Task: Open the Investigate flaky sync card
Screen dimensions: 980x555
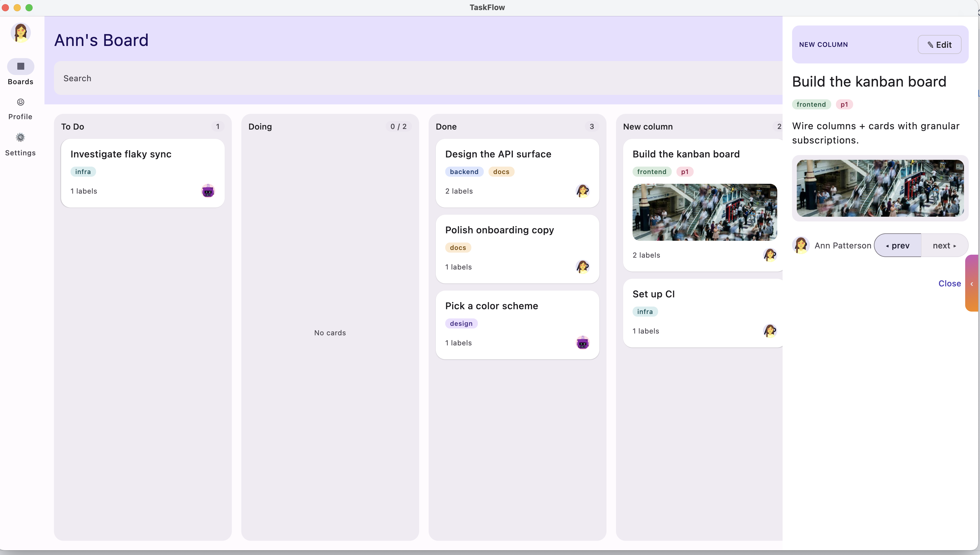Action: point(143,173)
